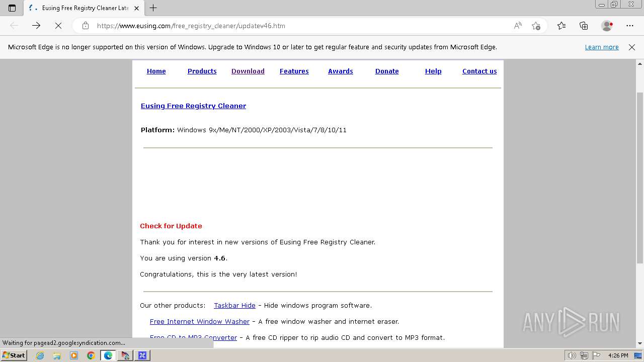Open Windows Media Player from taskbar

tap(74, 355)
